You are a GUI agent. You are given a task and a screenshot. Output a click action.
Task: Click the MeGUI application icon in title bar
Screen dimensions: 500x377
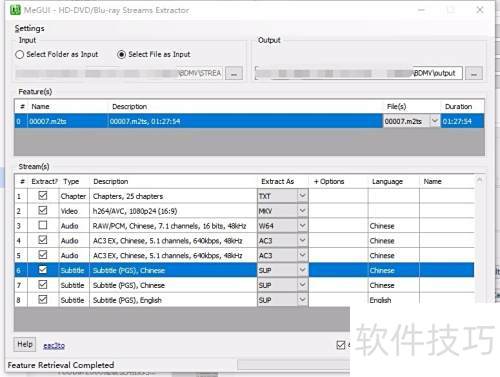click(15, 10)
